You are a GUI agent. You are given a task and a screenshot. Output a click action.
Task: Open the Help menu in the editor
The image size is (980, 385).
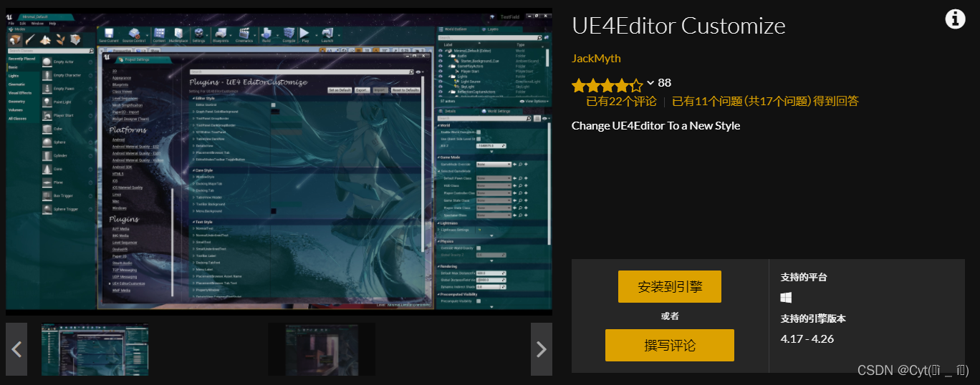coord(52,24)
